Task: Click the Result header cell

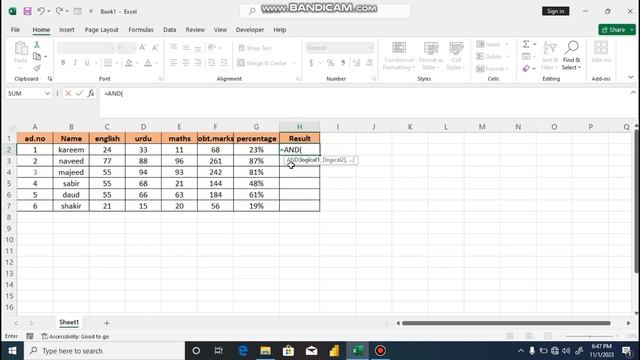Action: 300,138
